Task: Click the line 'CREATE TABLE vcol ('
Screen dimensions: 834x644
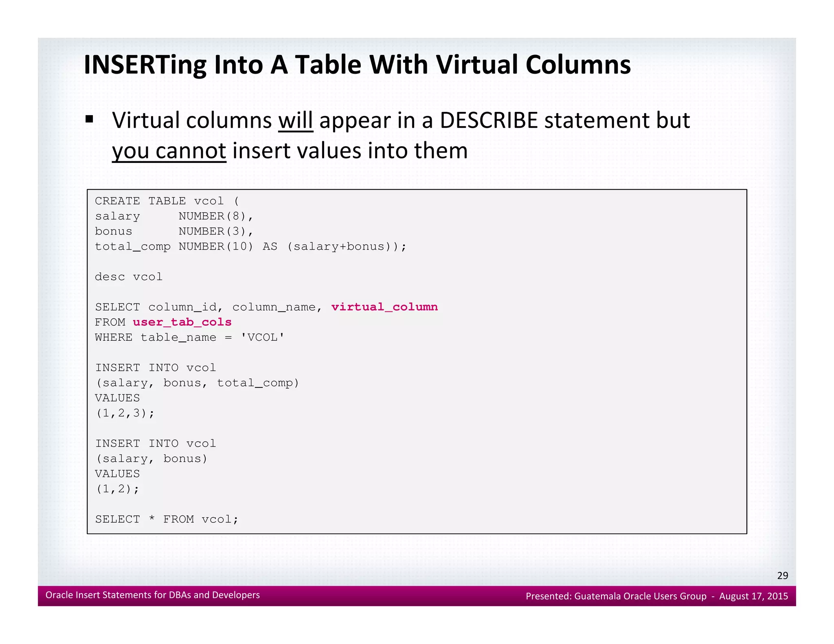Action: (x=167, y=201)
